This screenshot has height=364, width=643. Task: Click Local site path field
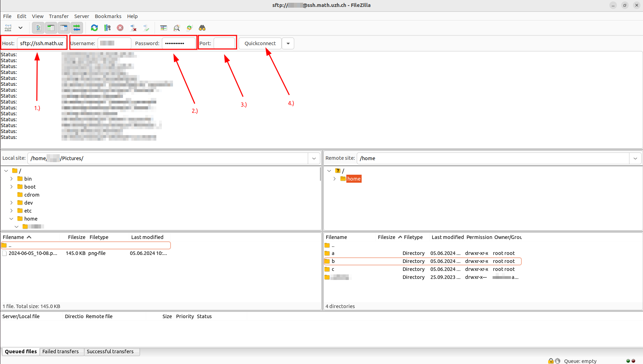(x=168, y=158)
